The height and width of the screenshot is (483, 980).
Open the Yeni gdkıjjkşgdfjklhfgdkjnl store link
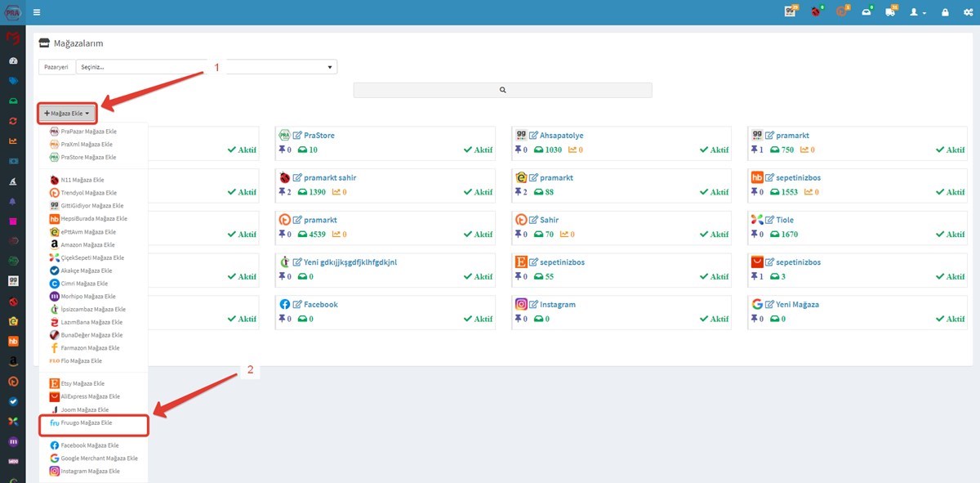(x=350, y=262)
